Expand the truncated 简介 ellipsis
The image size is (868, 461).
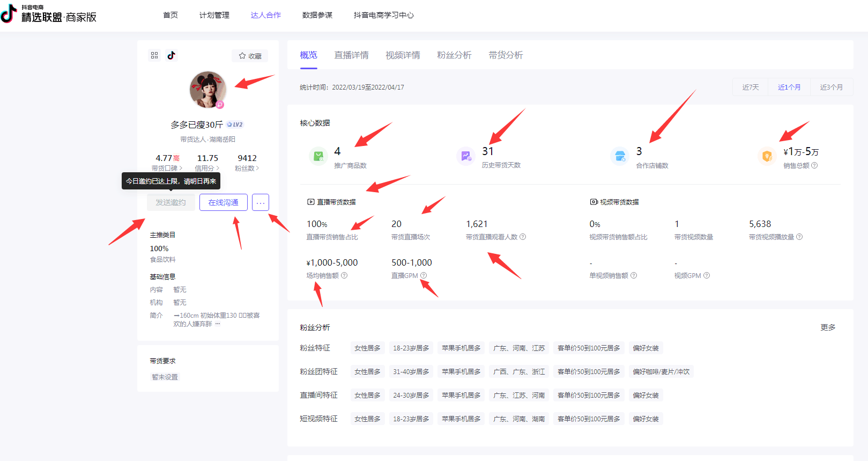[218, 324]
